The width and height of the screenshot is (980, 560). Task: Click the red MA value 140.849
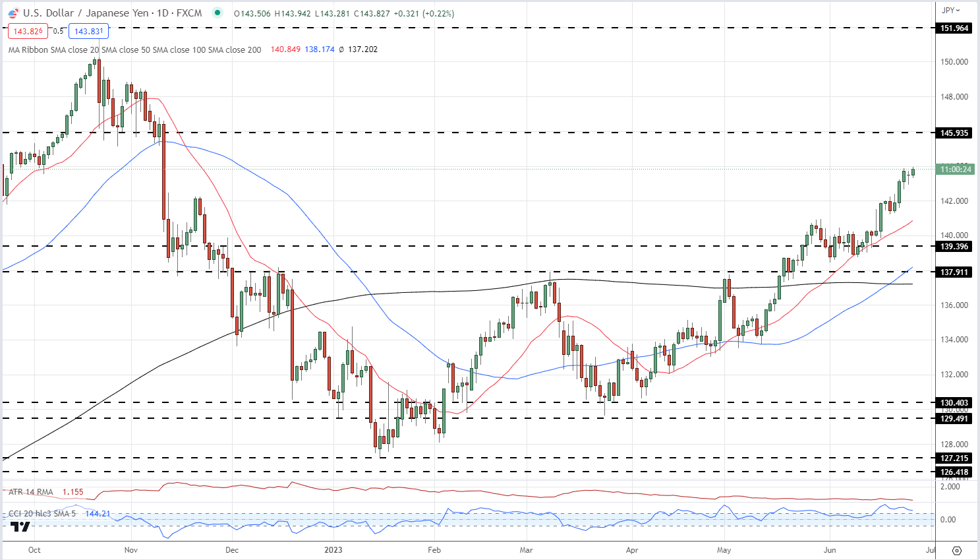coord(285,49)
